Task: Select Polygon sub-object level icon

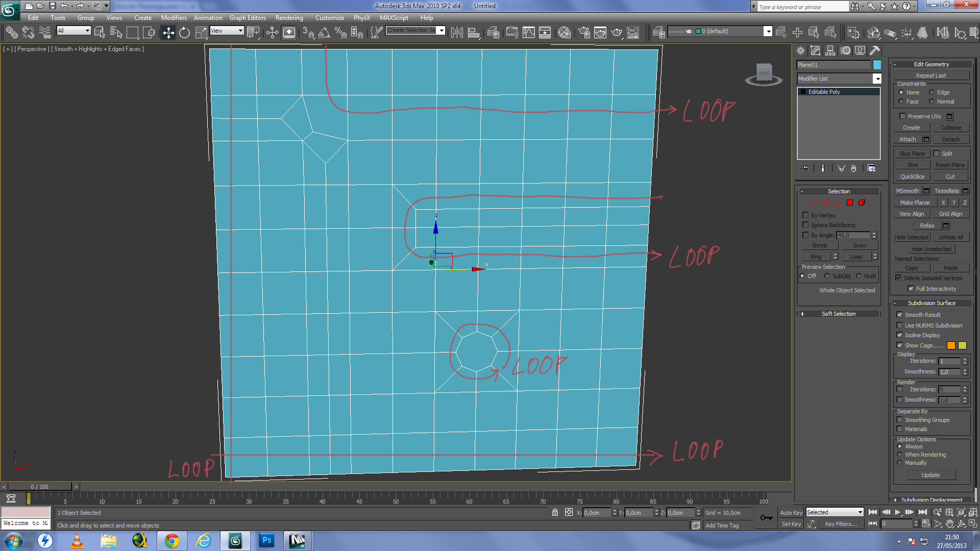Action: pos(850,203)
